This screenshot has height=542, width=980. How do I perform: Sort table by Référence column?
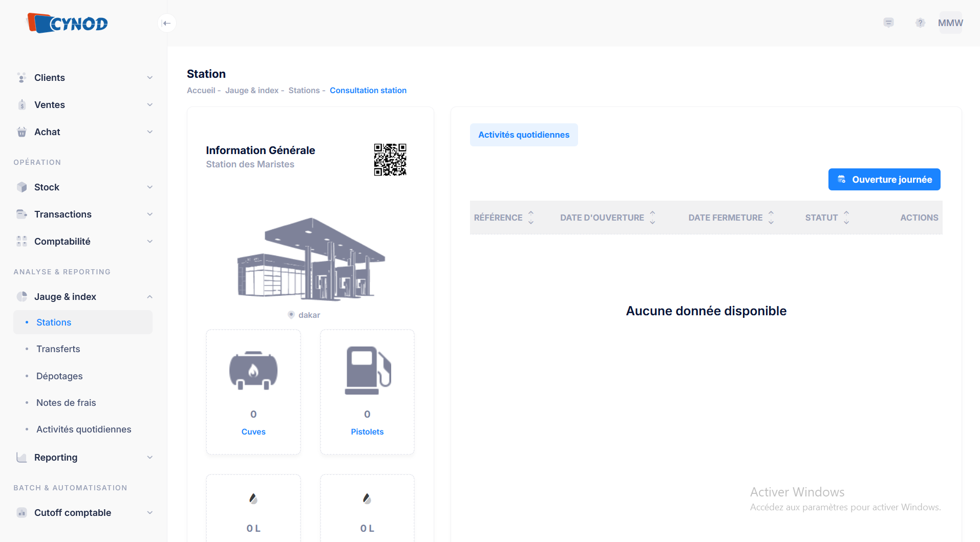531,218
